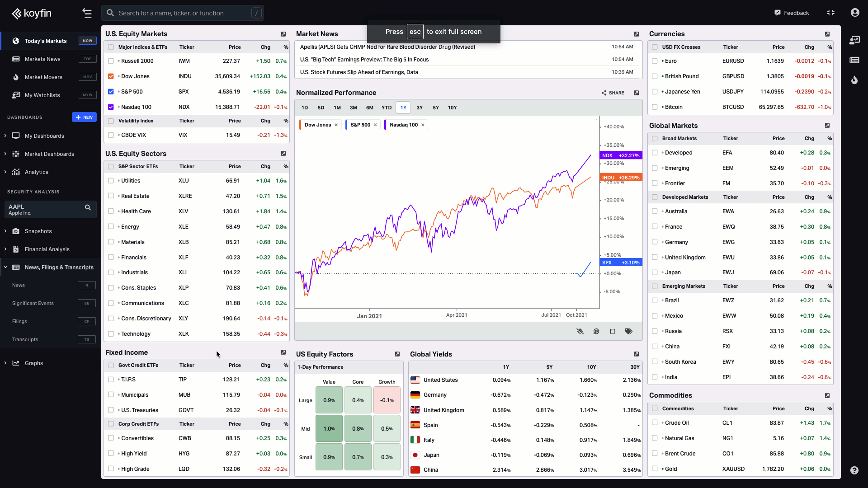The image size is (868, 488).
Task: Pop out Global Markets widget
Action: point(827,126)
